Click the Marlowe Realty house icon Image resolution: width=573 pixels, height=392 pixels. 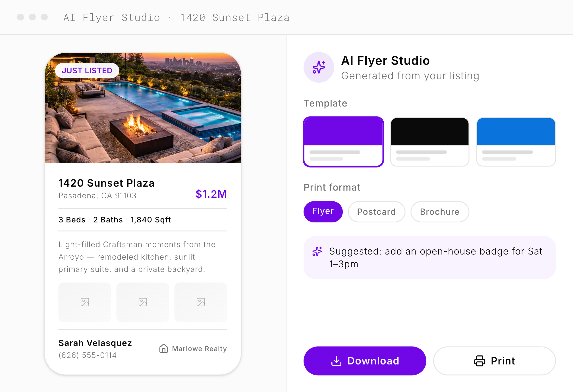[x=164, y=348]
